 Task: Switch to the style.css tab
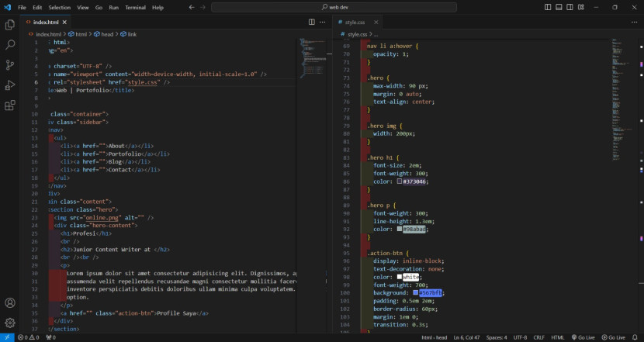355,22
